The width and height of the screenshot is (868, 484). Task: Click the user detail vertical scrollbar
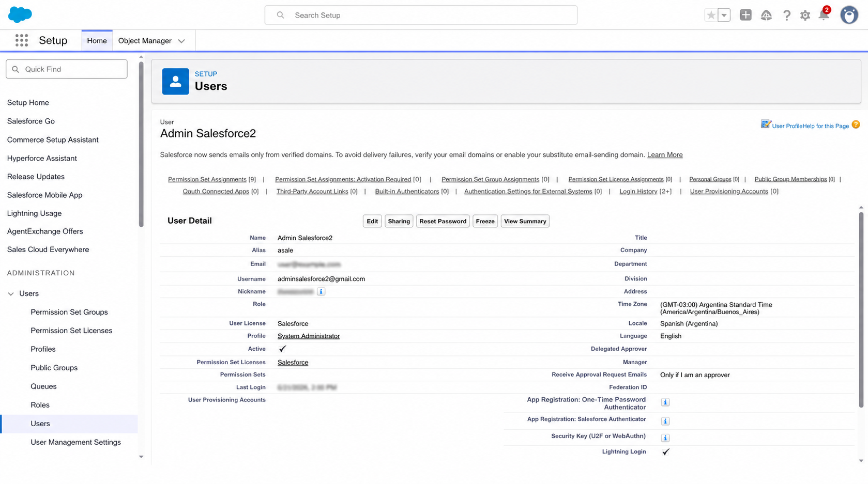(861, 310)
